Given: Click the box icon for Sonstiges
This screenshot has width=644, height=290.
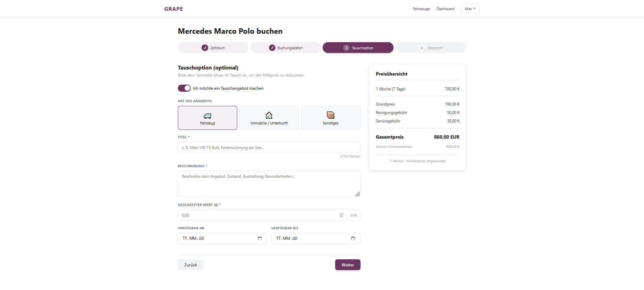Looking at the screenshot, I should pyautogui.click(x=330, y=115).
